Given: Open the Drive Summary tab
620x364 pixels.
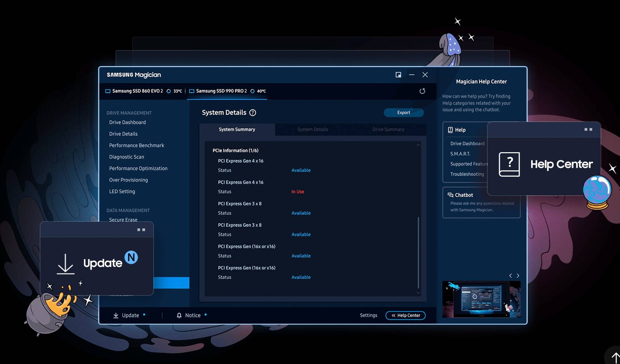Looking at the screenshot, I should pos(388,129).
